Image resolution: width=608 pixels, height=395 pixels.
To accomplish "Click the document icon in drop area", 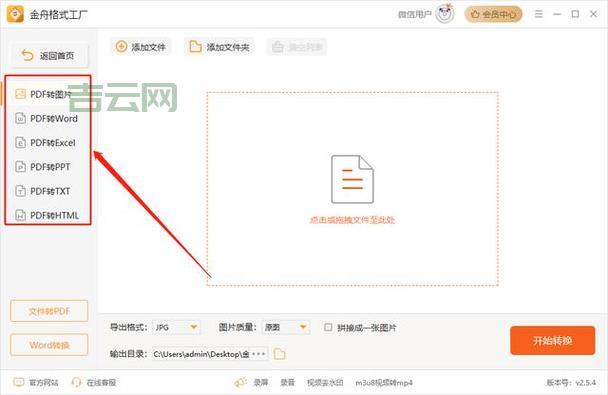I will tap(352, 179).
